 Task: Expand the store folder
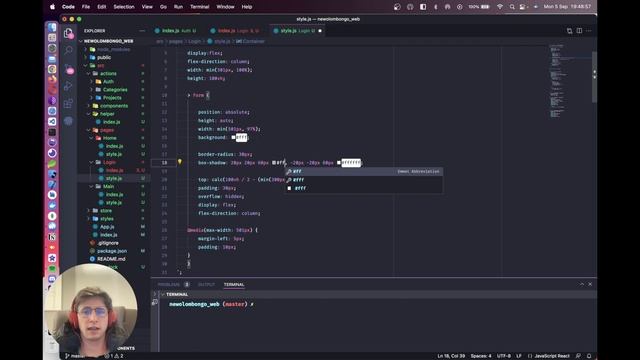click(106, 211)
